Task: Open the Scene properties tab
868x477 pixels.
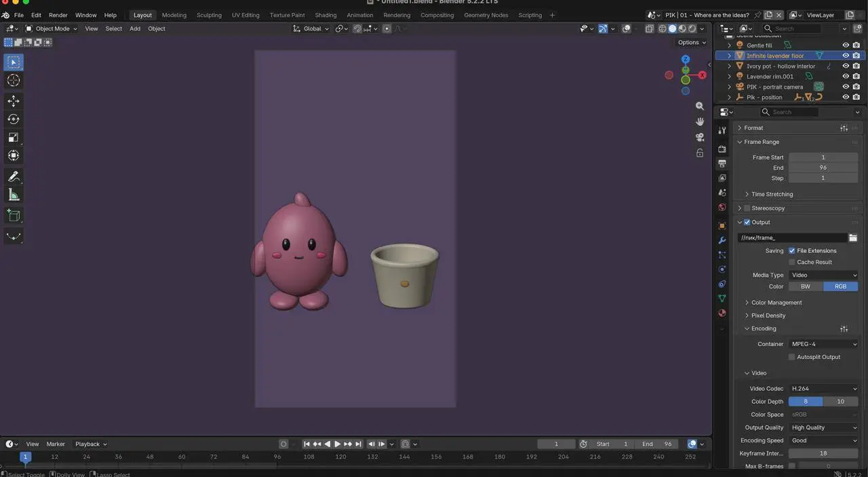Action: click(722, 193)
